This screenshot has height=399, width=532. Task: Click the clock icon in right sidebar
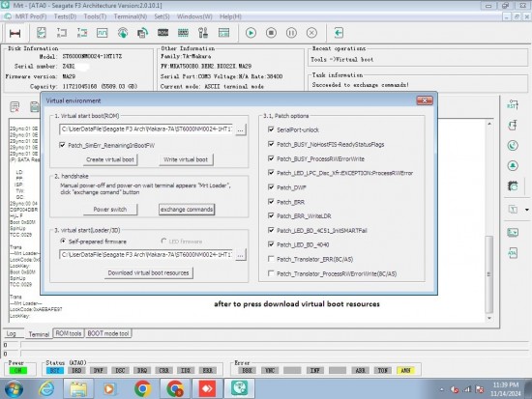click(x=513, y=146)
